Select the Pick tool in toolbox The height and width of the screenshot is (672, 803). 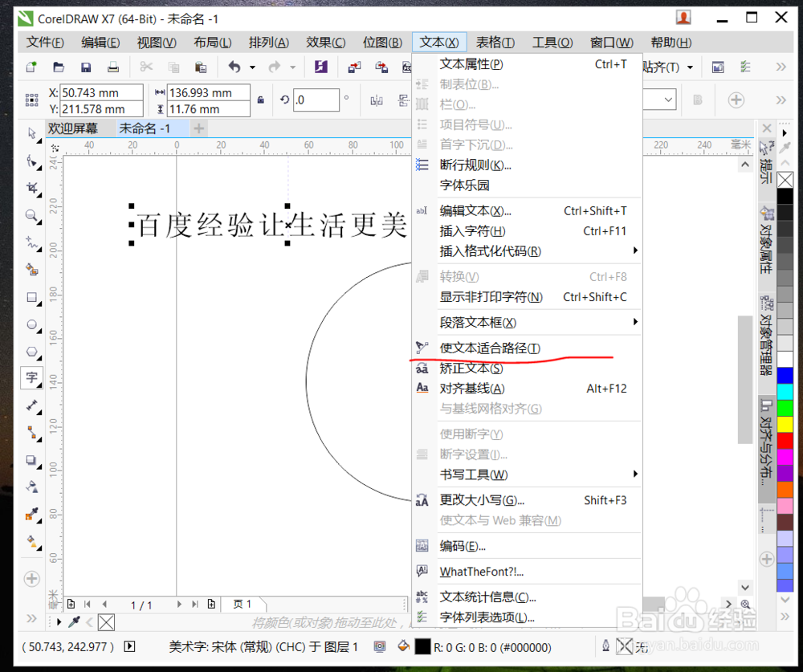pos(32,134)
